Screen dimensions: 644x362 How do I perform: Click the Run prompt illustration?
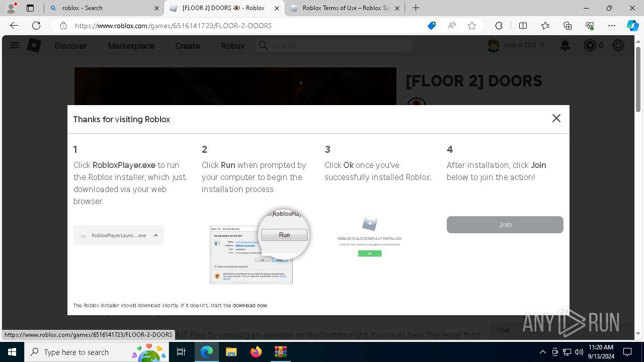(x=259, y=247)
